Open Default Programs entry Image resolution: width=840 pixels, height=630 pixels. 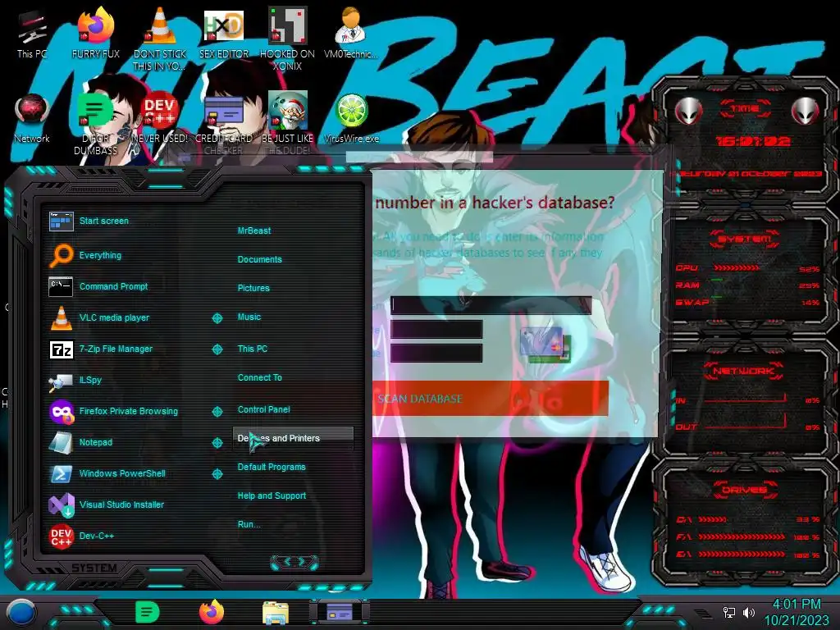pos(271,467)
